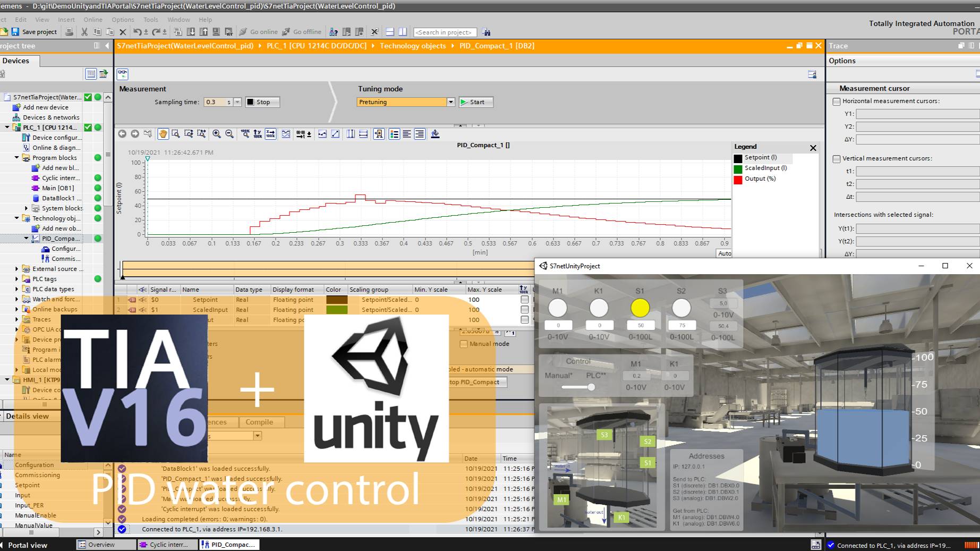Screen dimensions: 980x551
Task: Scale Y-axis automatically 100% icon
Action: pos(258,134)
